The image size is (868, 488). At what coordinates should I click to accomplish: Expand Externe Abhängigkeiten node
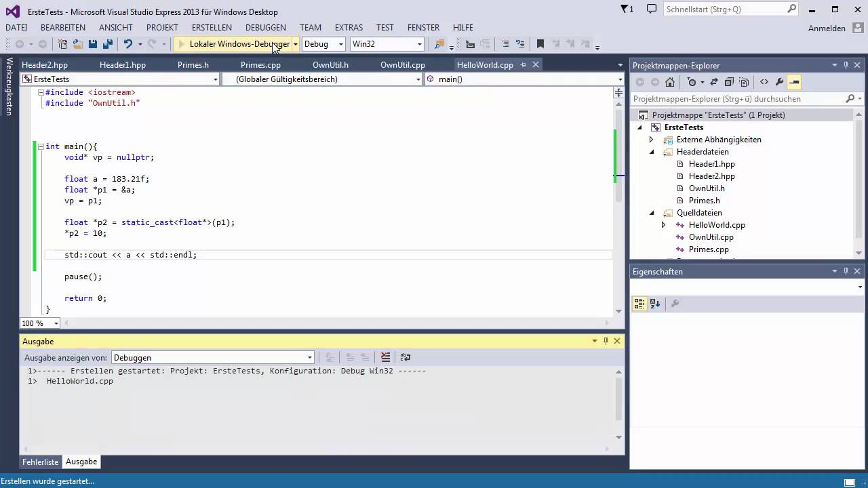(x=651, y=140)
